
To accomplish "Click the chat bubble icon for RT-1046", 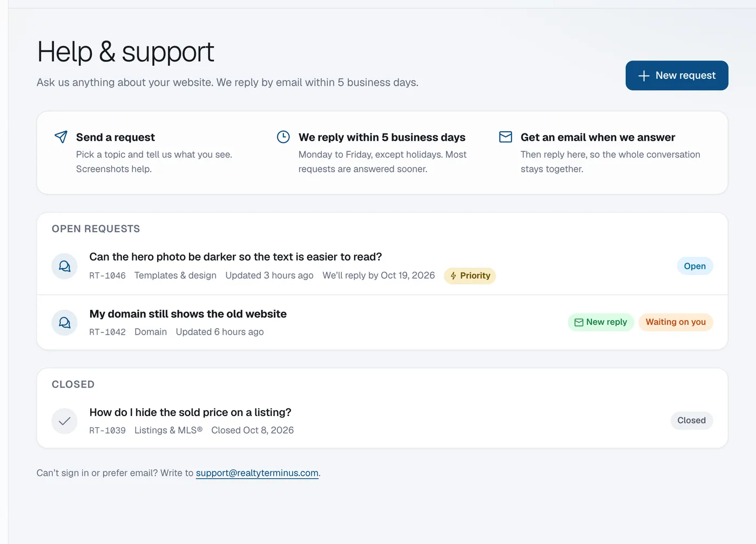I will click(65, 266).
